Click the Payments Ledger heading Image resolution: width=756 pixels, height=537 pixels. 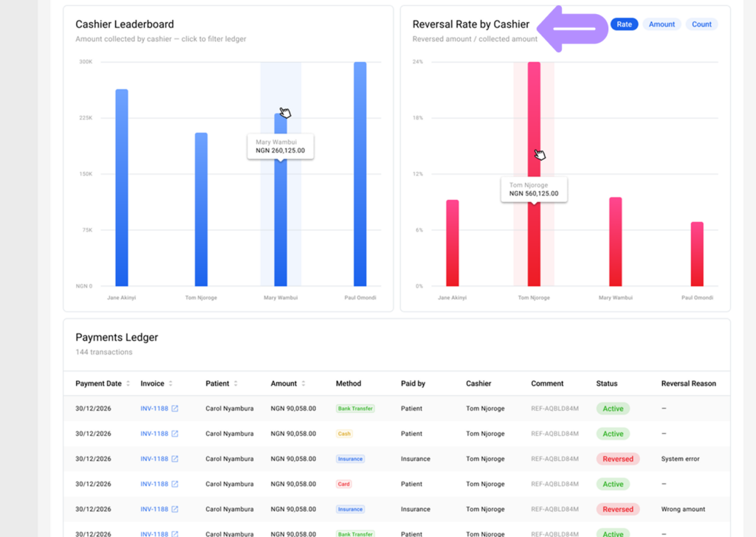(x=117, y=337)
